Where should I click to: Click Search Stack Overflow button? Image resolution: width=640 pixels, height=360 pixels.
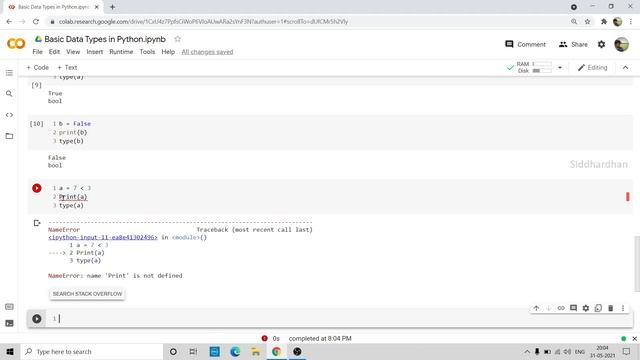[87, 294]
